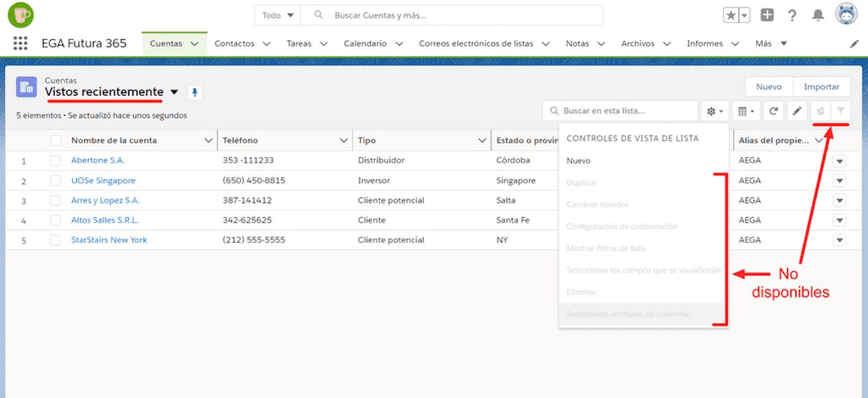Open favorites list dropdown arrow
The width and height of the screenshot is (868, 398).
tap(744, 15)
